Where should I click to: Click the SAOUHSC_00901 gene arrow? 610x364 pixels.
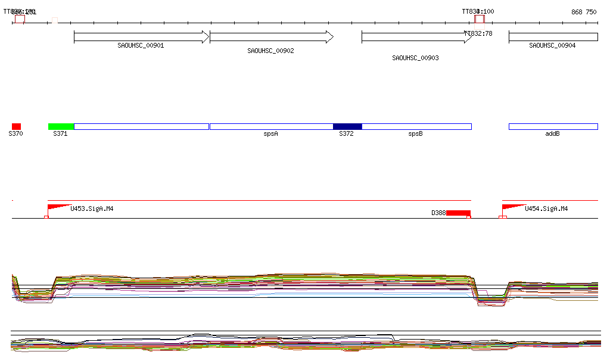141,37
